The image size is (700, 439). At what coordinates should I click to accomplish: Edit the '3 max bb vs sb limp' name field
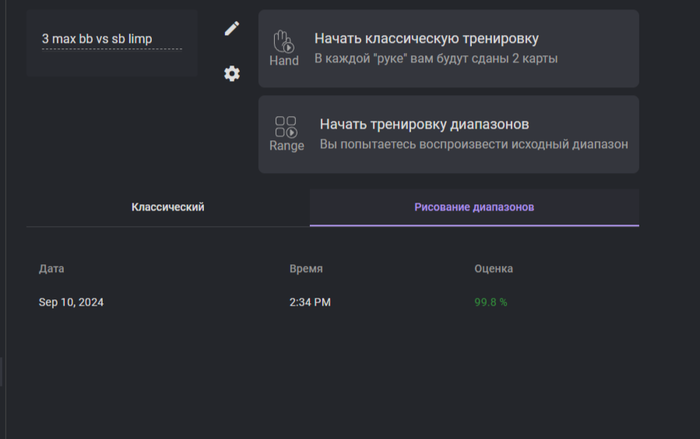pos(112,39)
